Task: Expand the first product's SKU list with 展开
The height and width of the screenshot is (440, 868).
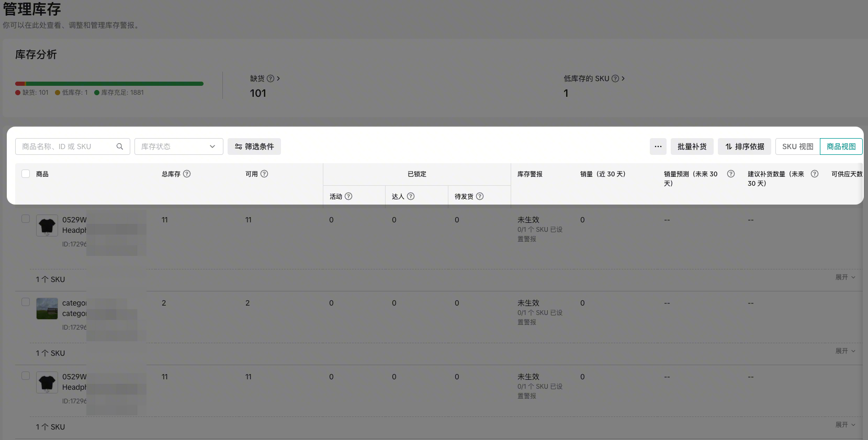Action: click(845, 277)
